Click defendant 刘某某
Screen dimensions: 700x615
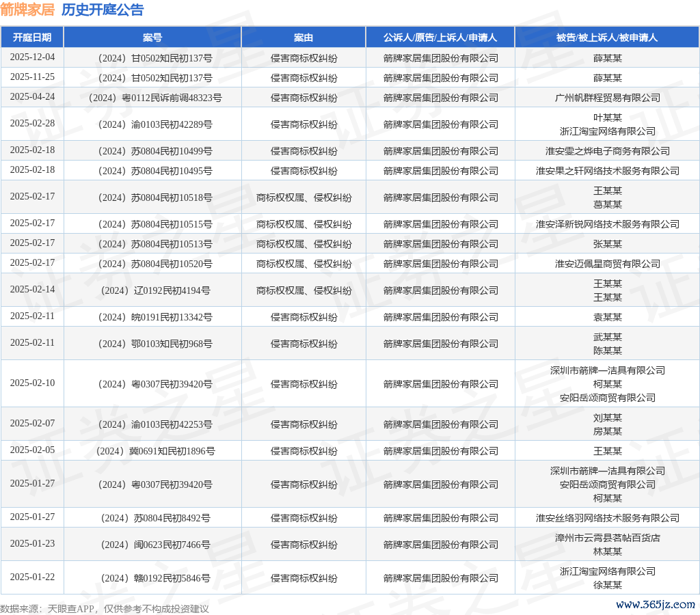pyautogui.click(x=607, y=418)
